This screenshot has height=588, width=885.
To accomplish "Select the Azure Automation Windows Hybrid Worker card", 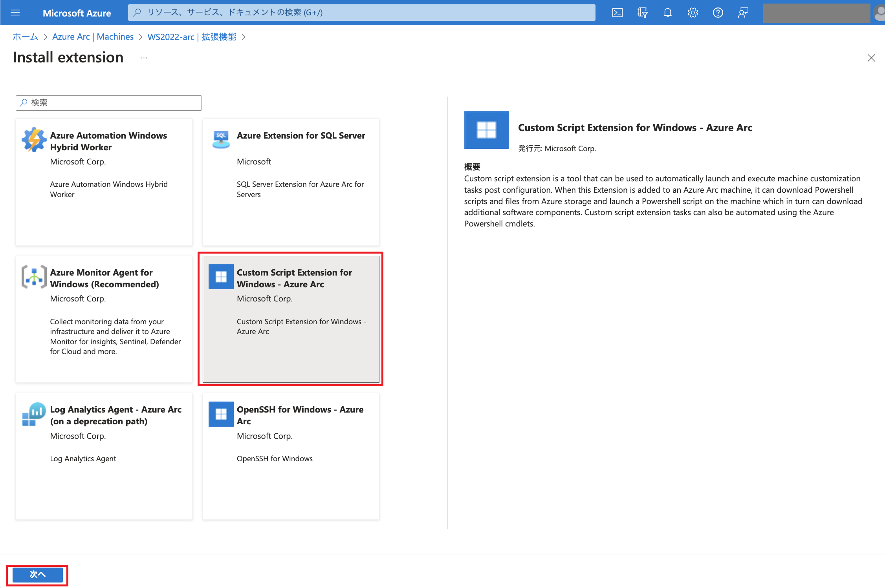I will pyautogui.click(x=104, y=182).
